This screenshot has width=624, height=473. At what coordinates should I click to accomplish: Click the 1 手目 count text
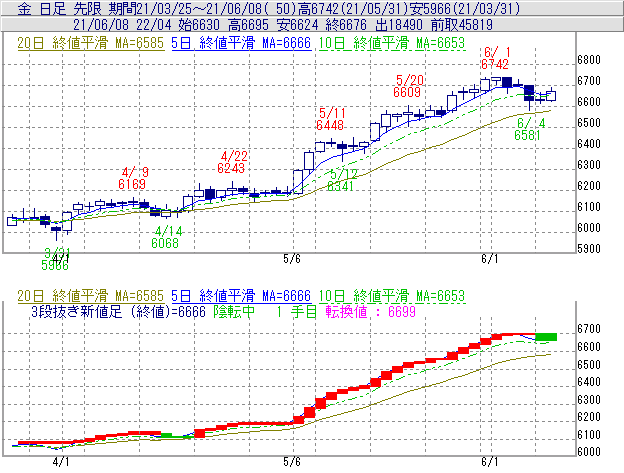pos(296,311)
